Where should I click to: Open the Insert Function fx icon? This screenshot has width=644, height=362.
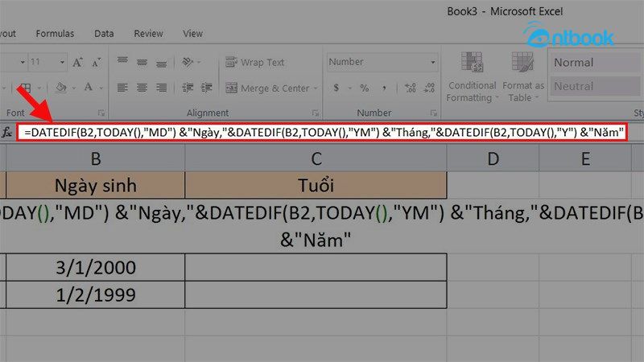pyautogui.click(x=7, y=132)
